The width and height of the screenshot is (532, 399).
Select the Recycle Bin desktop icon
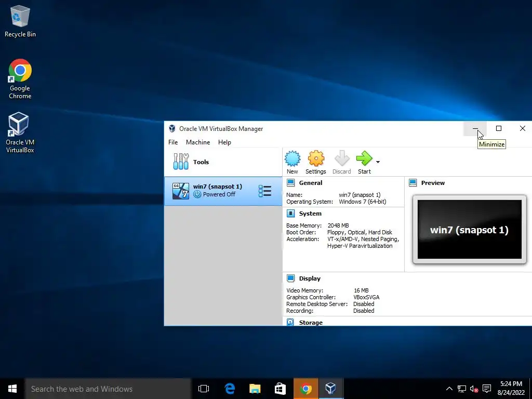[x=20, y=21]
